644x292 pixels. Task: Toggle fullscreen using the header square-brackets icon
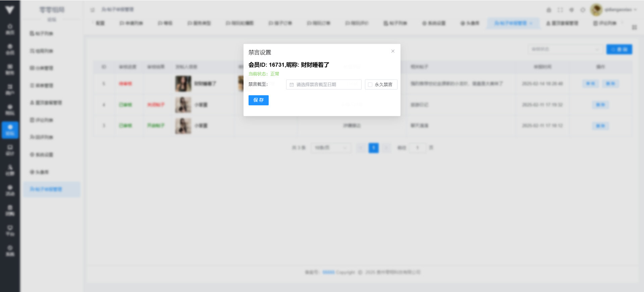(x=560, y=10)
